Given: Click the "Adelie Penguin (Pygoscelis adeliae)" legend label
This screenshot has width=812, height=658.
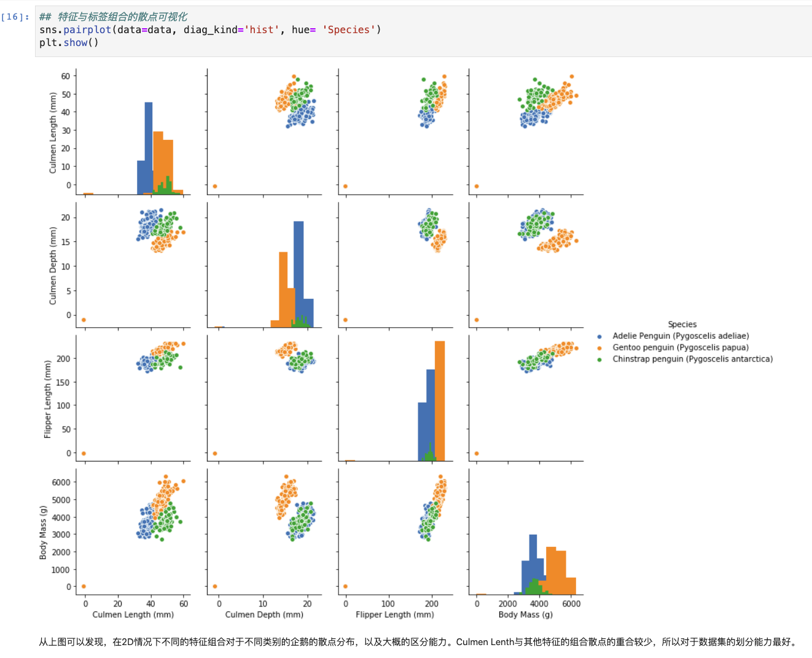Looking at the screenshot, I should (681, 336).
